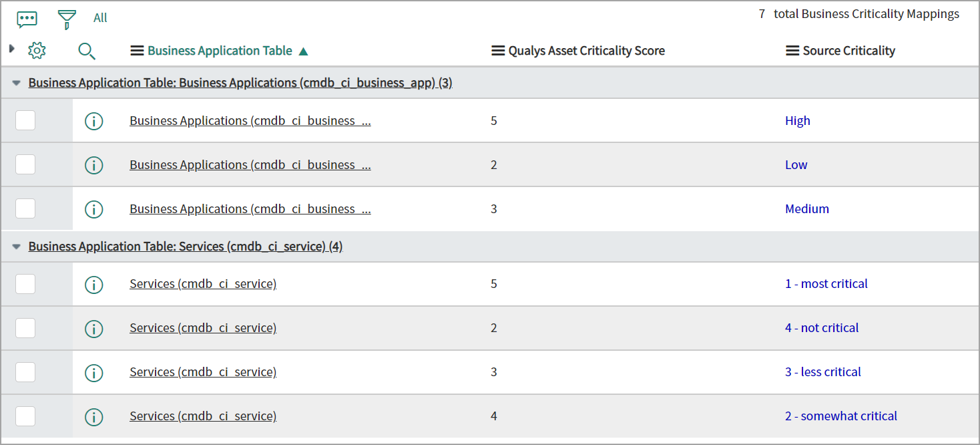Click the left-pointing show filter arrow icon
Viewport: 980px width, 445px height.
click(11, 47)
